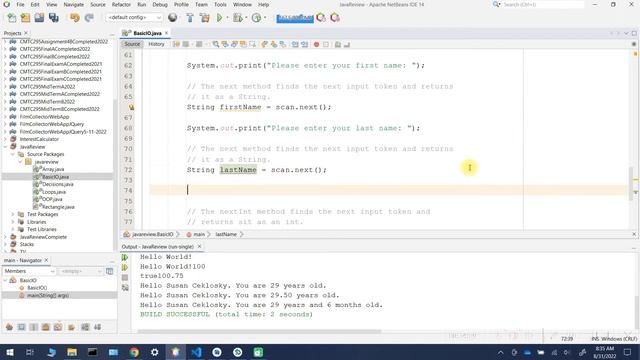Expand the Libraries node
640x360 pixels.
[x=13, y=222]
